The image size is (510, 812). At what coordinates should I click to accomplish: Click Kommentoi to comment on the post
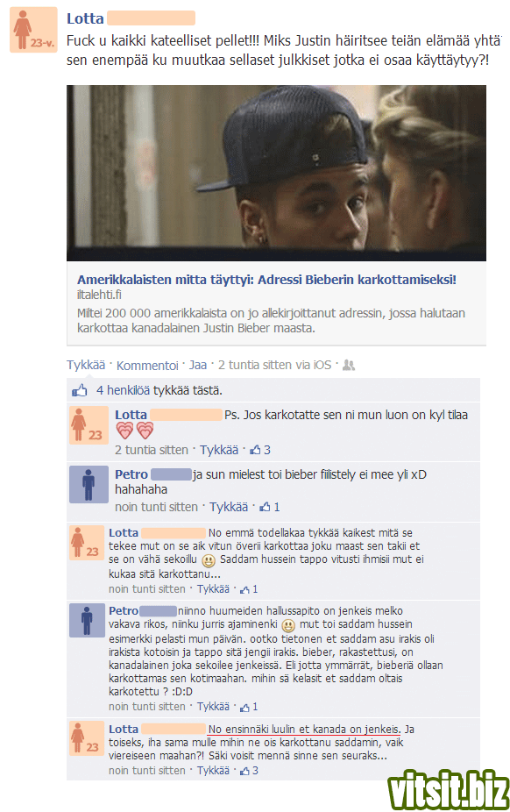point(147,366)
